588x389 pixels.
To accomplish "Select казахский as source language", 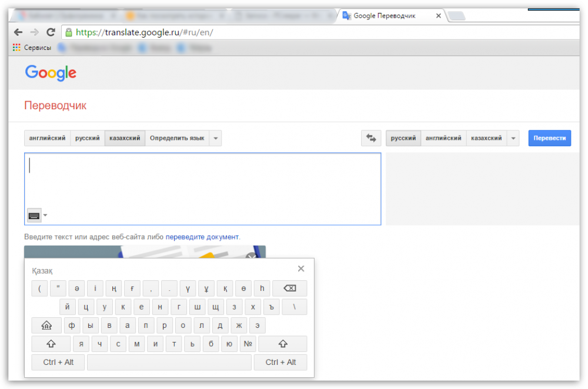I will point(125,138).
